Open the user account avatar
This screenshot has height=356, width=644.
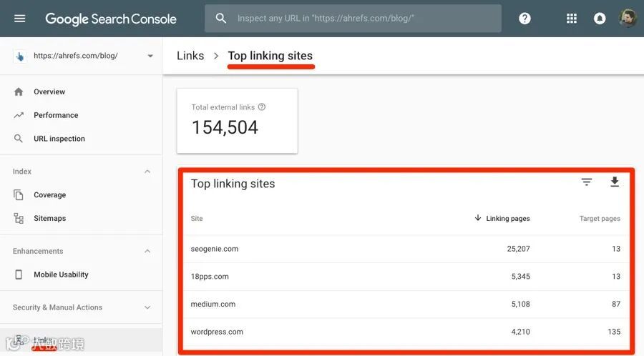click(x=628, y=19)
